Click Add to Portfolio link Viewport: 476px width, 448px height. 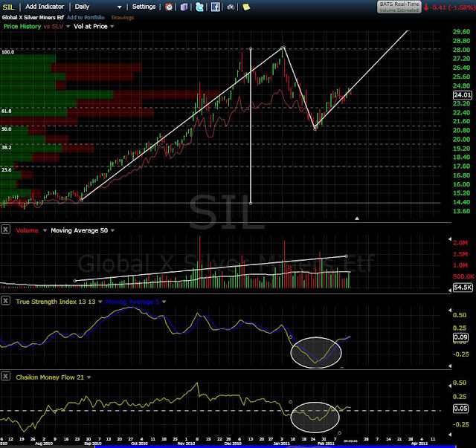coord(86,17)
